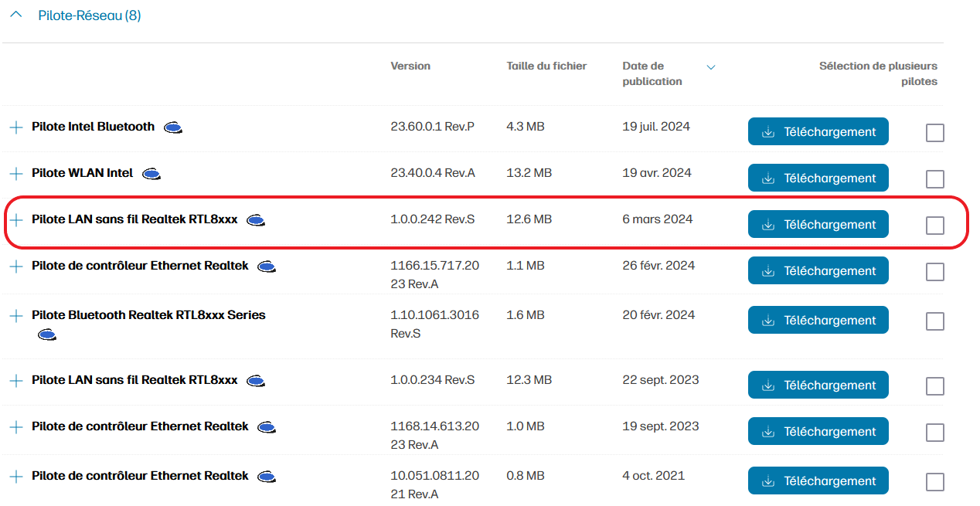Expand the Ethernet Realtek row dated 19 sept. 2023

[x=15, y=426]
